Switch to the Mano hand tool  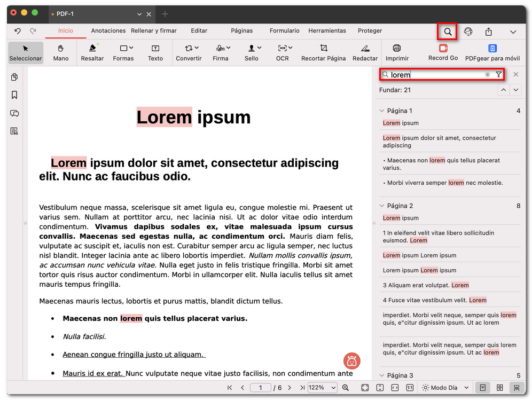click(x=60, y=53)
